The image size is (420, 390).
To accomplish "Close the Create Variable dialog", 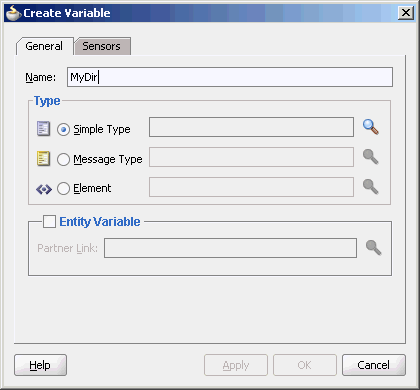I will point(406,13).
